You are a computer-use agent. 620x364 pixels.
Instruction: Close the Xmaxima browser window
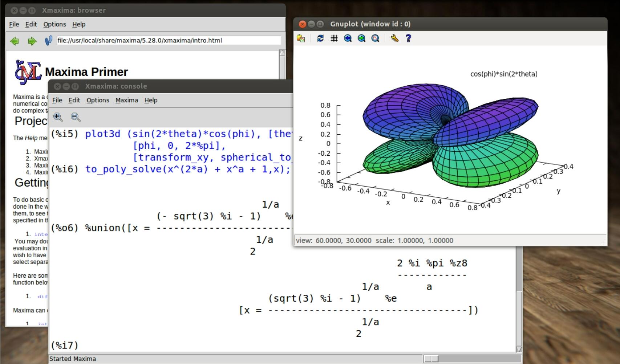[14, 11]
